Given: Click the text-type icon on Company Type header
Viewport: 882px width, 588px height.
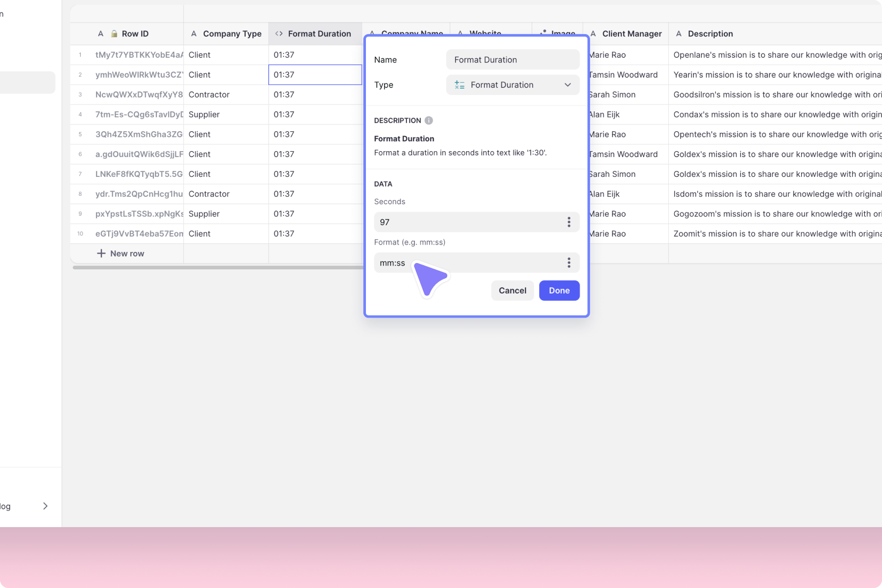Looking at the screenshot, I should pyautogui.click(x=194, y=34).
